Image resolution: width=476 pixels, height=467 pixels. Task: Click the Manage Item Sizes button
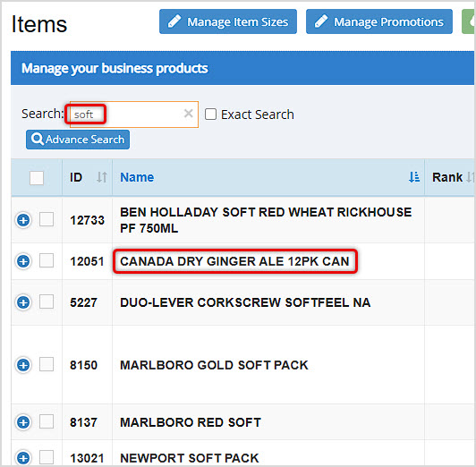[x=228, y=21]
